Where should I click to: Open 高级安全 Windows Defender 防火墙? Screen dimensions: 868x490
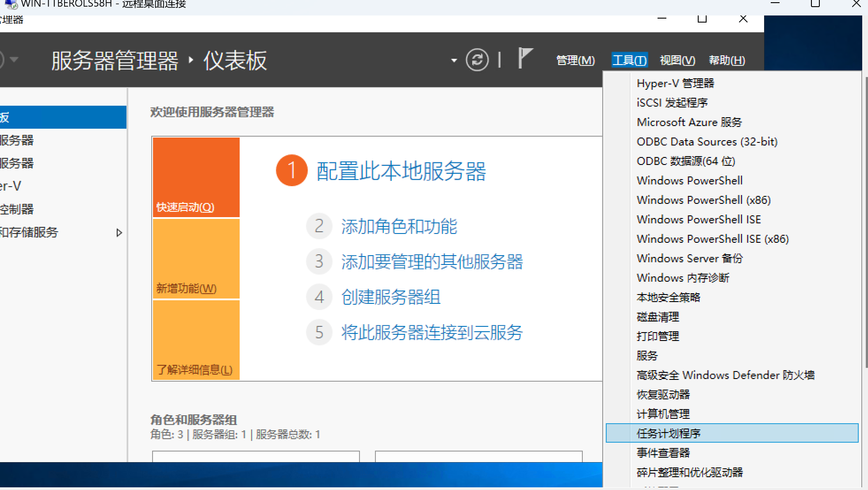(725, 375)
